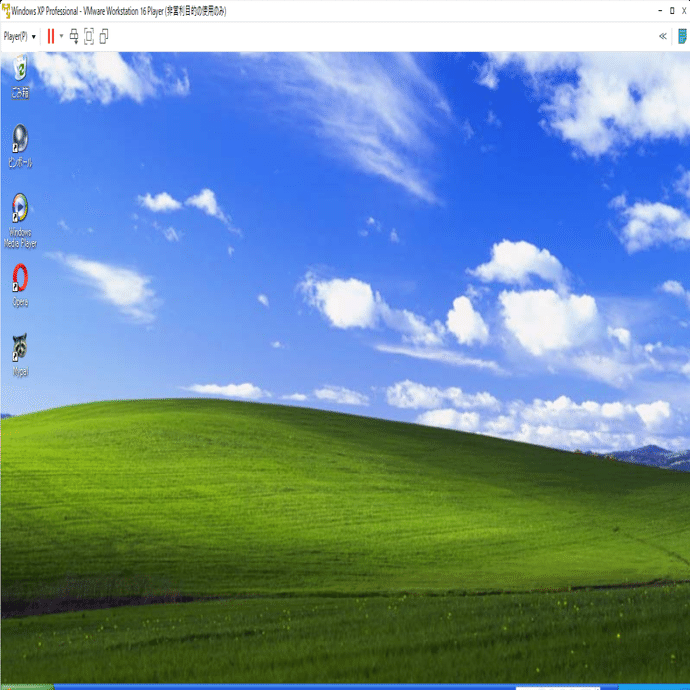Screen dimensions: 690x690
Task: Open the VMware notes panel icon
Action: 682,37
